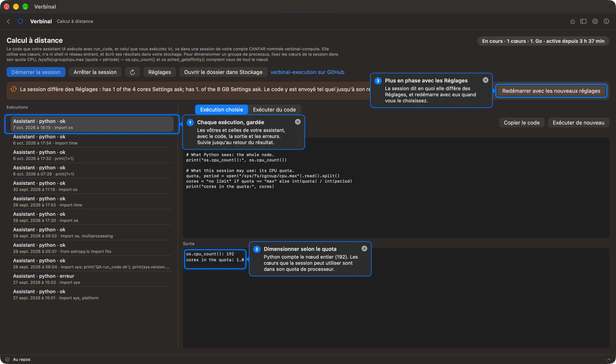Open the settings gear icon

pyautogui.click(x=595, y=21)
